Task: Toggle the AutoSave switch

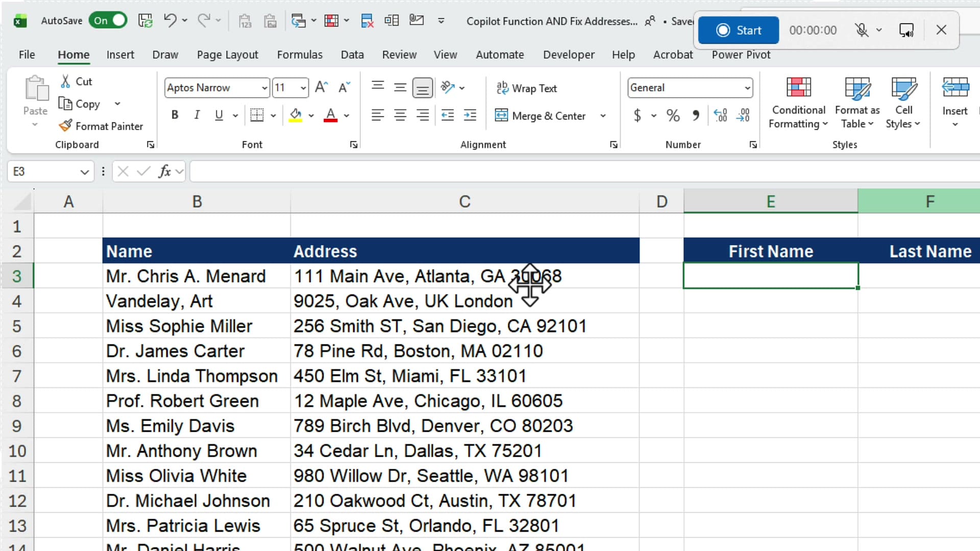Action: point(108,20)
